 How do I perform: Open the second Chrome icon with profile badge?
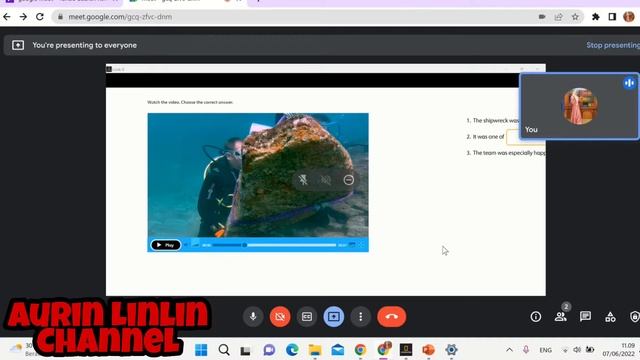pos(384,350)
